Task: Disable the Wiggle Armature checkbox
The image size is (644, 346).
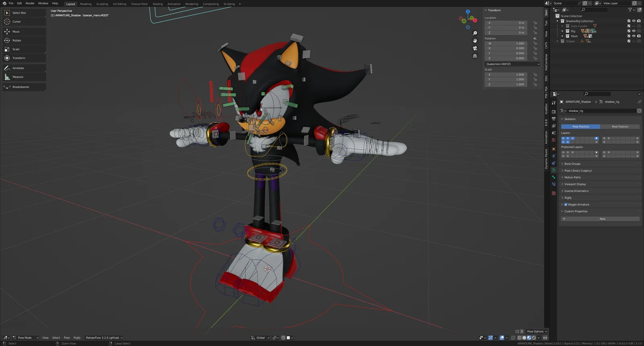Action: pos(566,204)
